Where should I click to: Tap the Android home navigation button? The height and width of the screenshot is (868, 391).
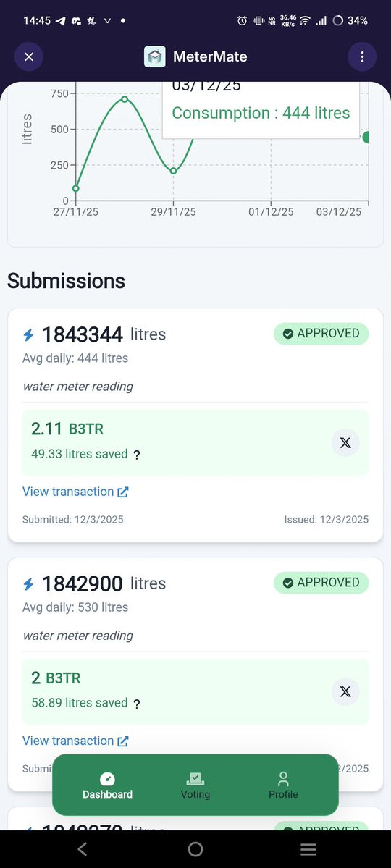pyautogui.click(x=195, y=848)
